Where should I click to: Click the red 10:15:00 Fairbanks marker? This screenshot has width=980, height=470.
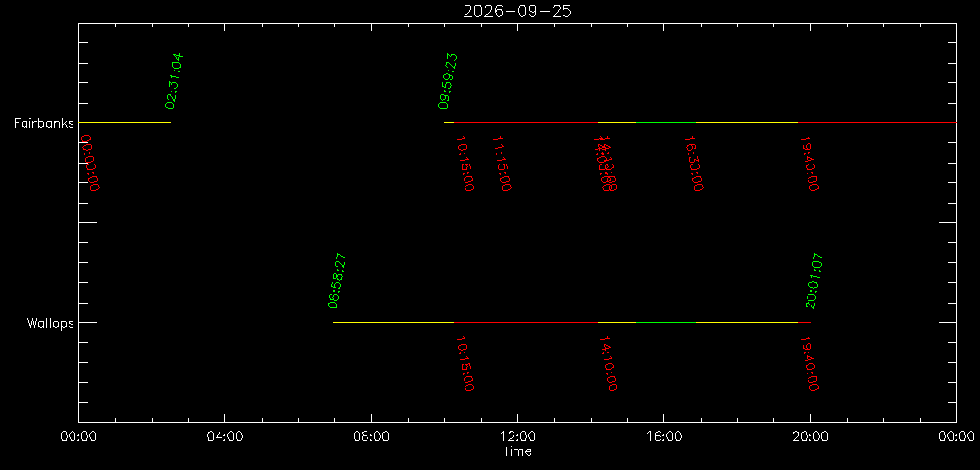[x=465, y=164]
